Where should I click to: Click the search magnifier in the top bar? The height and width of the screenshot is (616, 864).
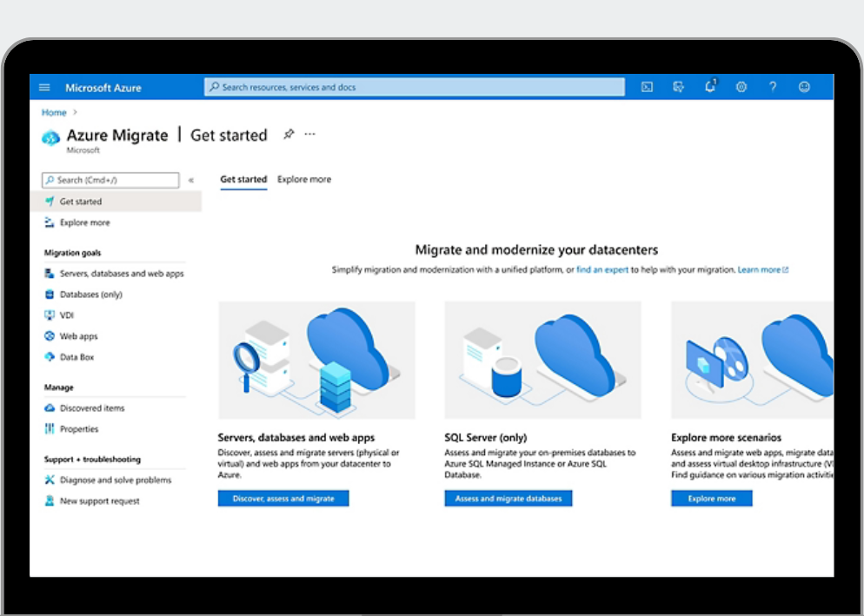click(215, 87)
